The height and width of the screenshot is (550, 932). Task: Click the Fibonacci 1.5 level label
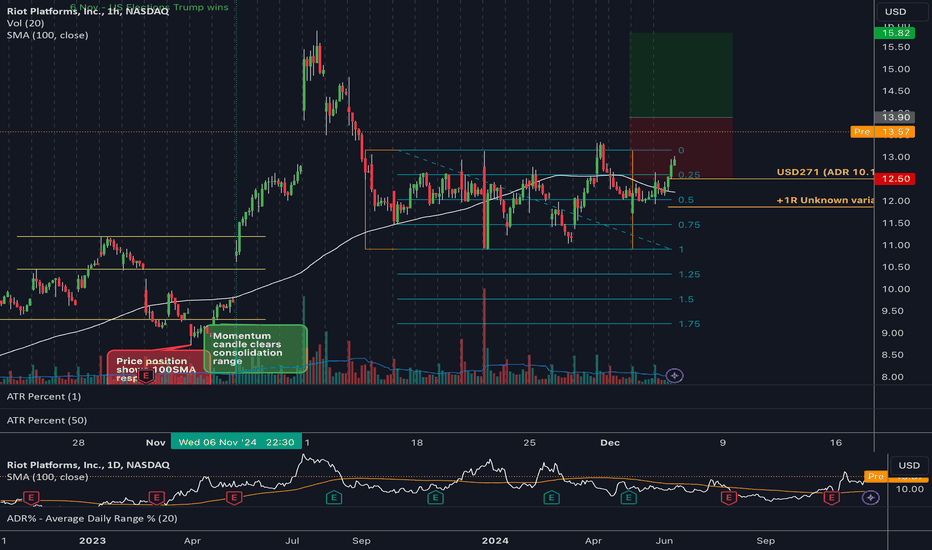686,299
